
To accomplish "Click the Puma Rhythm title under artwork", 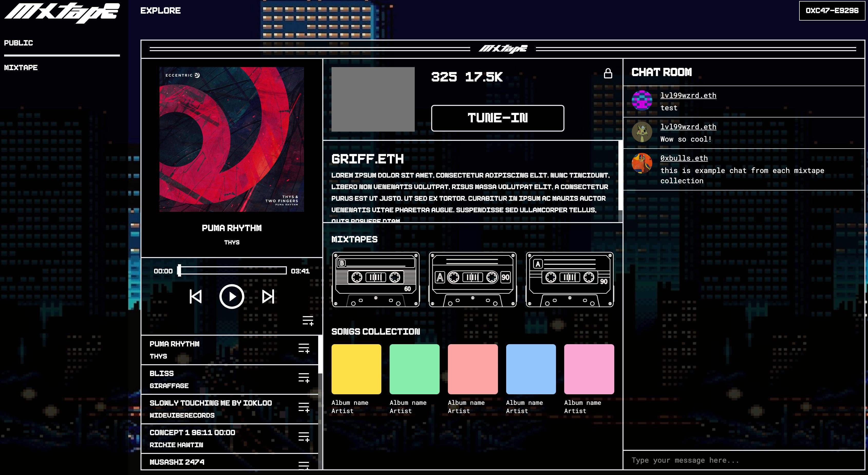I will [232, 228].
